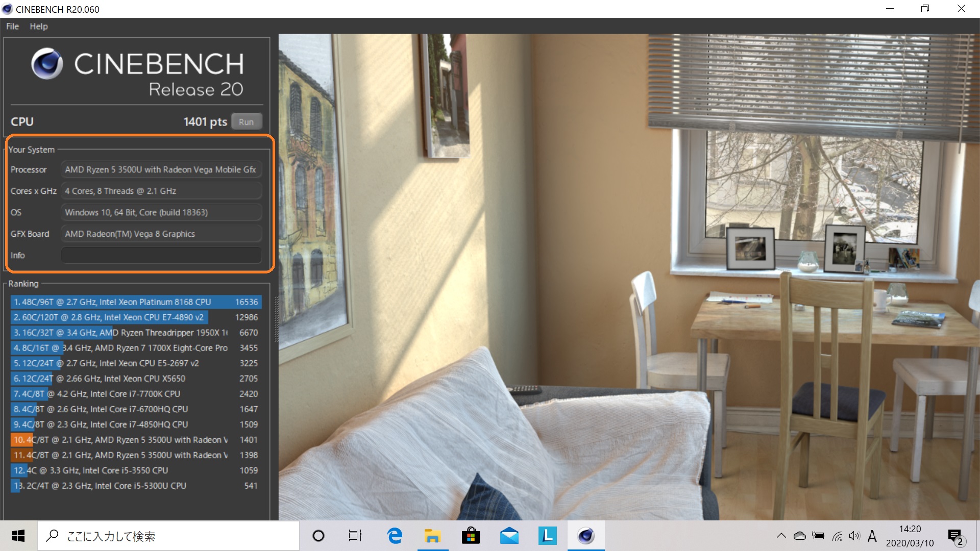Image resolution: width=980 pixels, height=551 pixels.
Task: Click the Cinebench logo sphere icon
Action: pyautogui.click(x=47, y=64)
